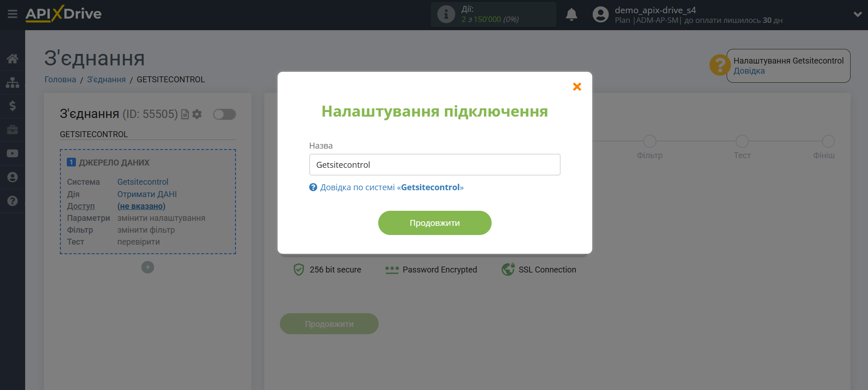Open billing dollar sidebar icon

click(12, 106)
